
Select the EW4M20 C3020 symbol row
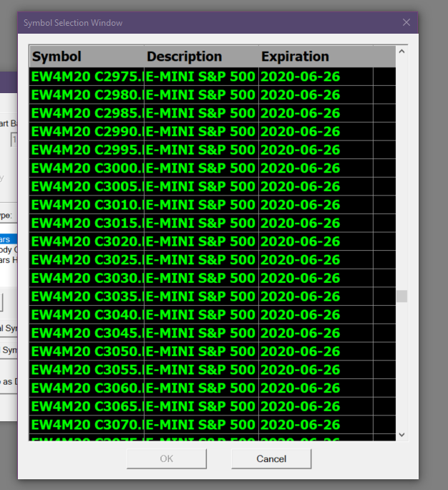tap(213, 241)
